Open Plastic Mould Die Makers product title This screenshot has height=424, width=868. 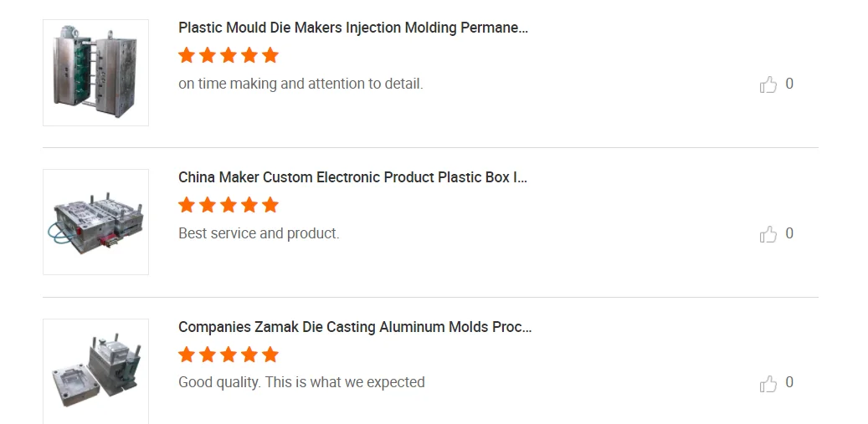pyautogui.click(x=352, y=28)
